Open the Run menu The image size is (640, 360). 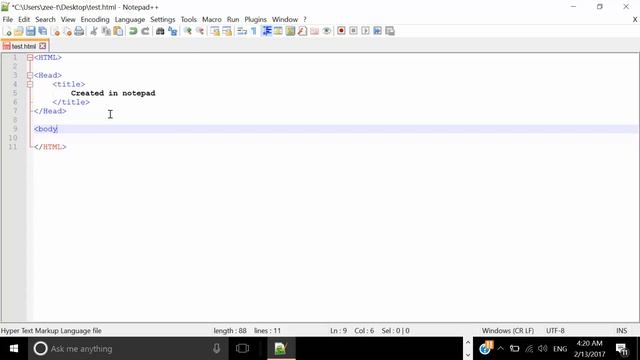click(233, 20)
